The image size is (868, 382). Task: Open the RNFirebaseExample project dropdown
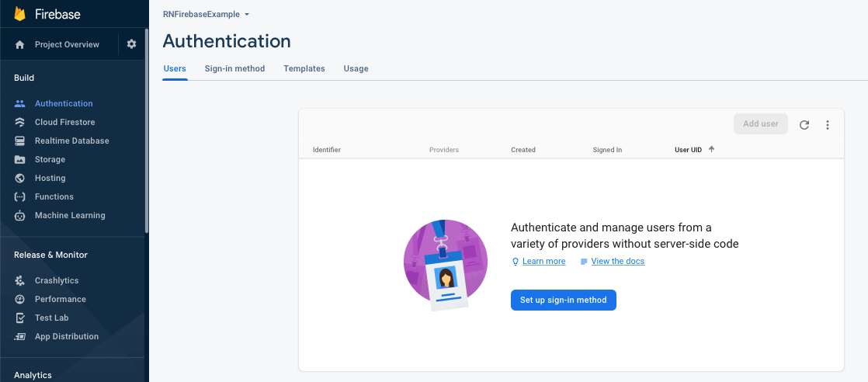[x=207, y=14]
